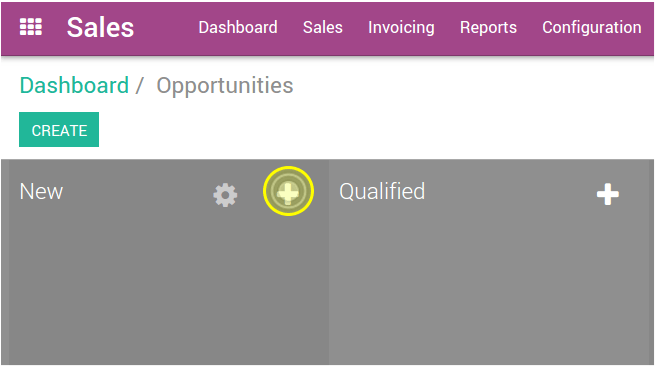Go back to Dashboard via breadcrumb
The width and height of the screenshot is (655, 366).
point(74,85)
